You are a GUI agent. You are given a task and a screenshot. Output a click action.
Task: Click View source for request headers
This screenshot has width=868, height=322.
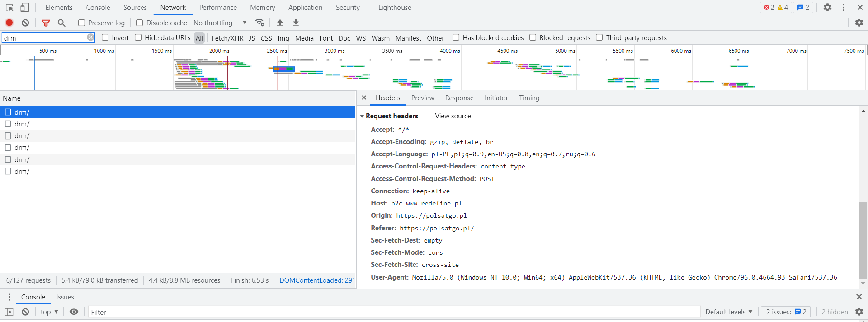tap(453, 116)
